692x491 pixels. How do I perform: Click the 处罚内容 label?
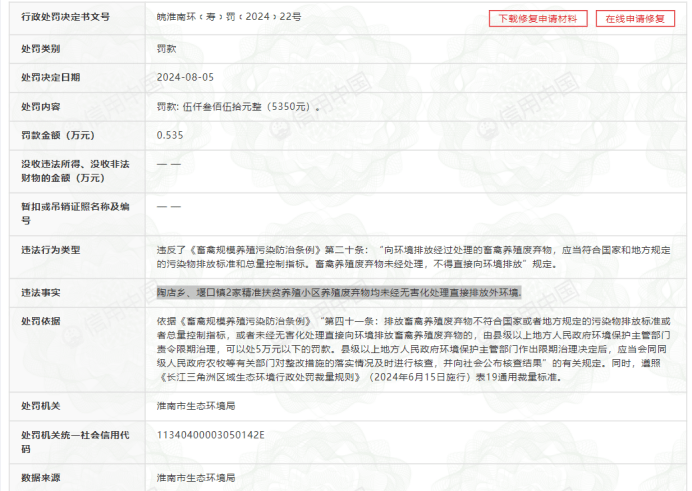pos(41,106)
